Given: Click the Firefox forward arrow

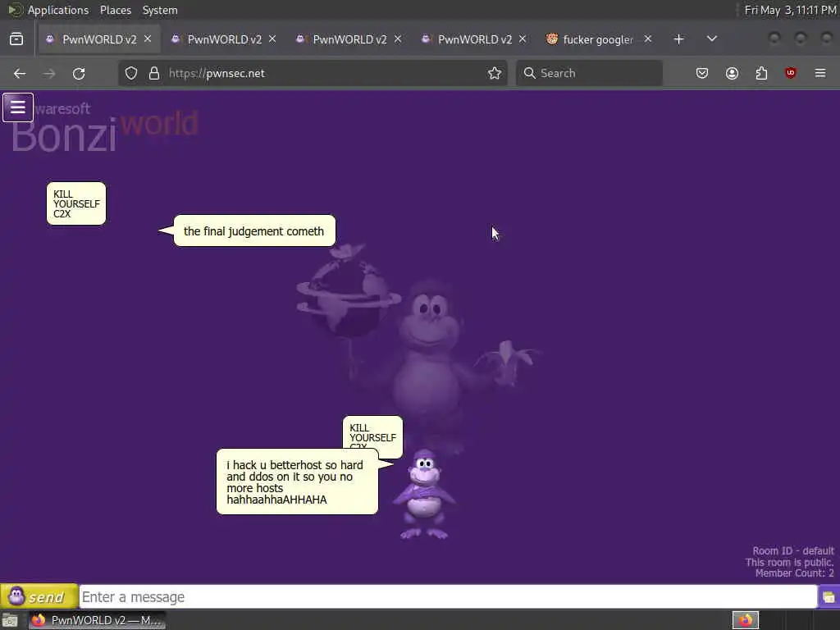Looking at the screenshot, I should point(49,73).
